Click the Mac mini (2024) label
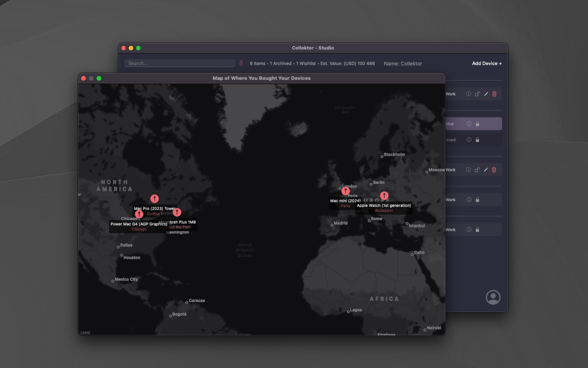Screen dimensions: 588x368 tap(345, 201)
